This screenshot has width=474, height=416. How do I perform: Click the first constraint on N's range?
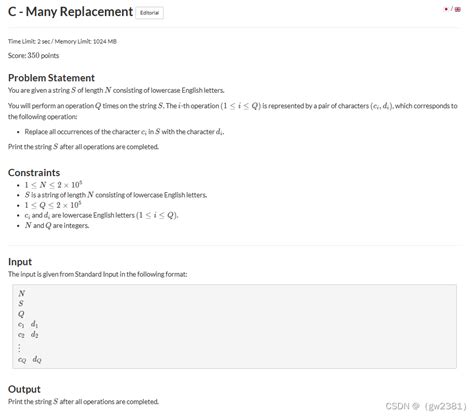point(53,184)
